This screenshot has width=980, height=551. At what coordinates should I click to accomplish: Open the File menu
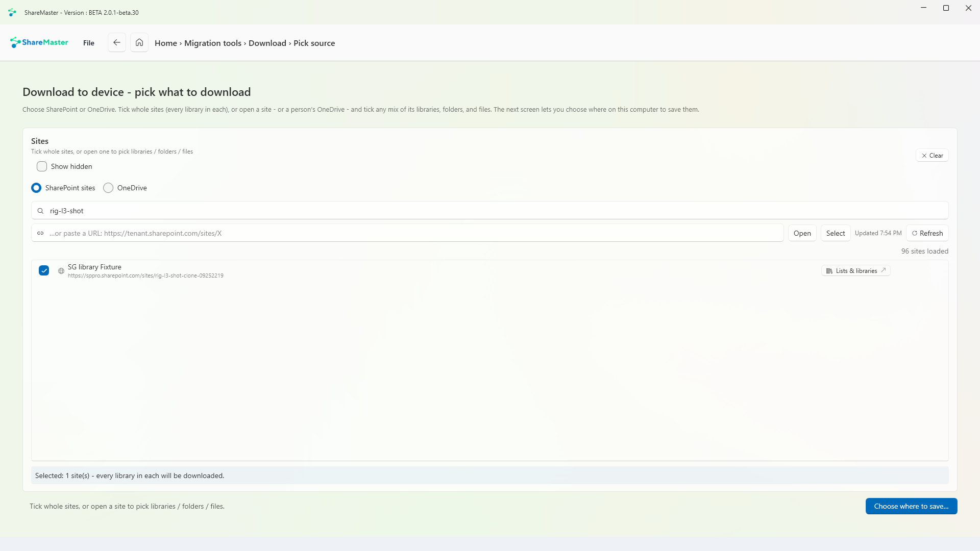(89, 43)
